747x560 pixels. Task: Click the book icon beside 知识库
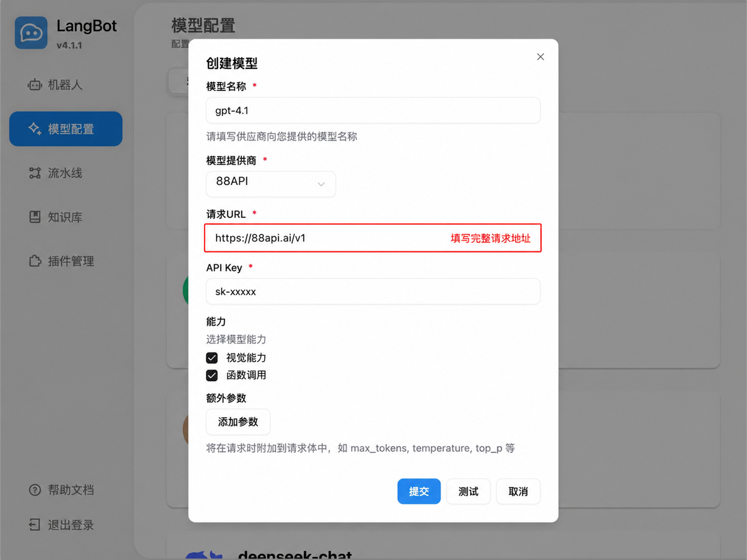[35, 217]
